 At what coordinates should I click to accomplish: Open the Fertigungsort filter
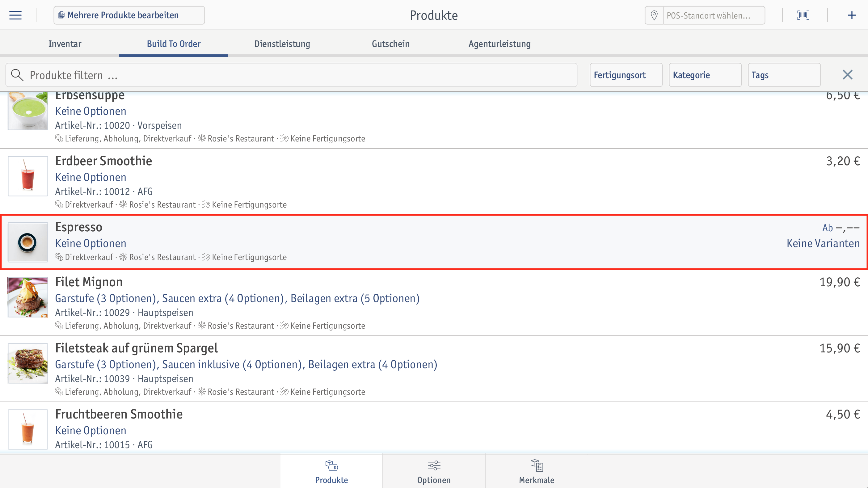(x=626, y=75)
